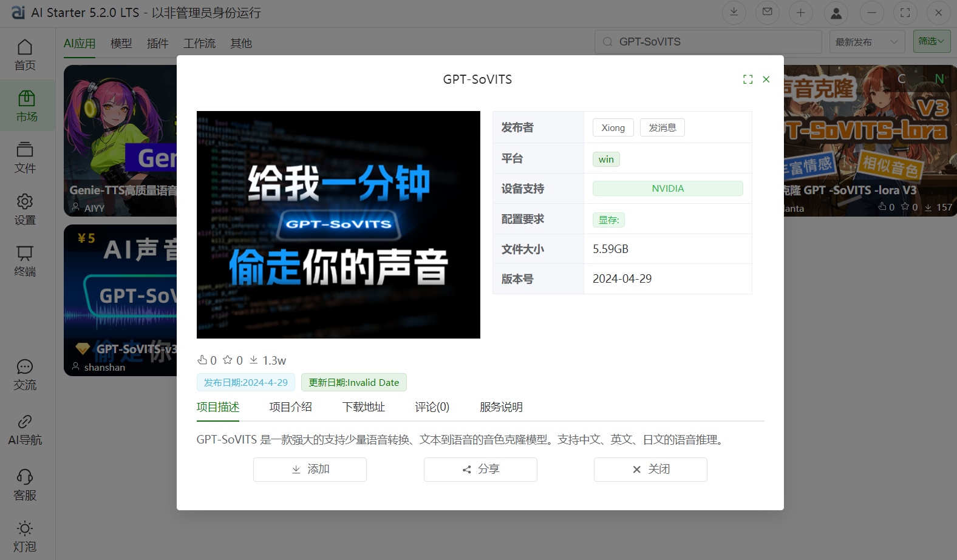Open Settings (设置) in the sidebar
The width and height of the screenshot is (957, 560).
25,209
